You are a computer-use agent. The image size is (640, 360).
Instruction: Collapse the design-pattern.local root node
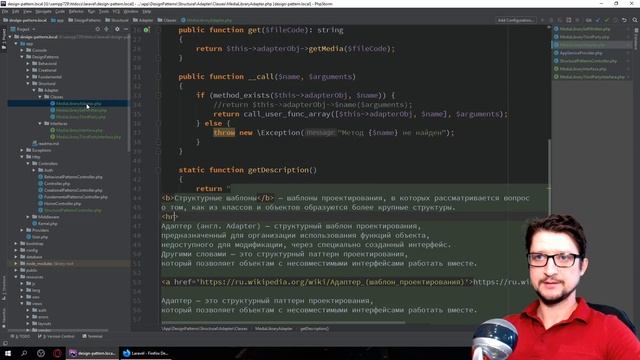coord(10,37)
